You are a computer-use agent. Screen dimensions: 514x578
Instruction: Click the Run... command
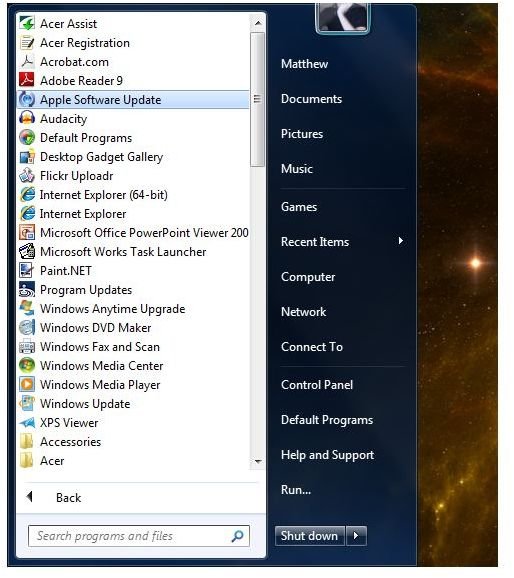point(296,490)
